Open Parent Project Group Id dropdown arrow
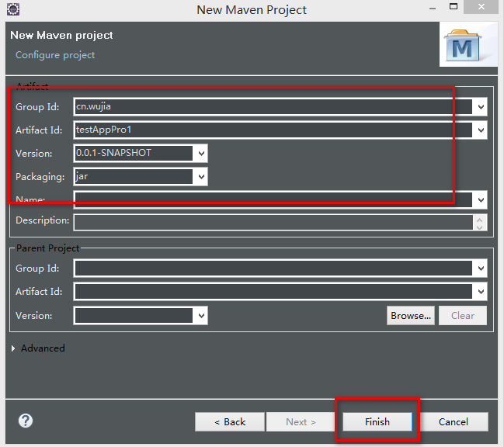504x447 pixels. pyautogui.click(x=481, y=269)
